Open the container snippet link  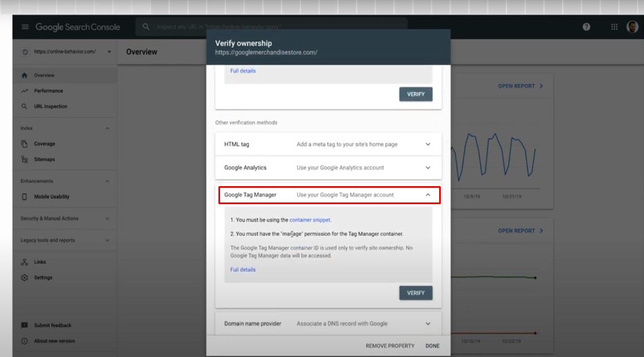tap(310, 220)
